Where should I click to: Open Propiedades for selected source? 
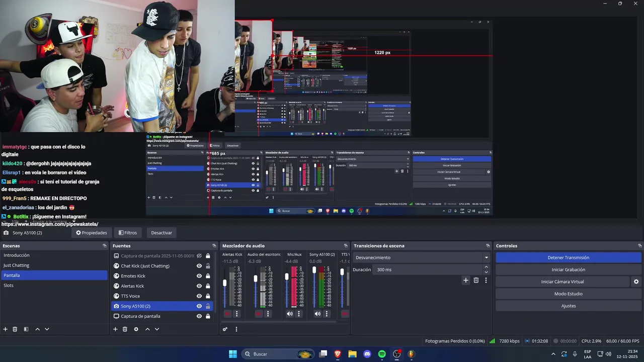pos(92,233)
